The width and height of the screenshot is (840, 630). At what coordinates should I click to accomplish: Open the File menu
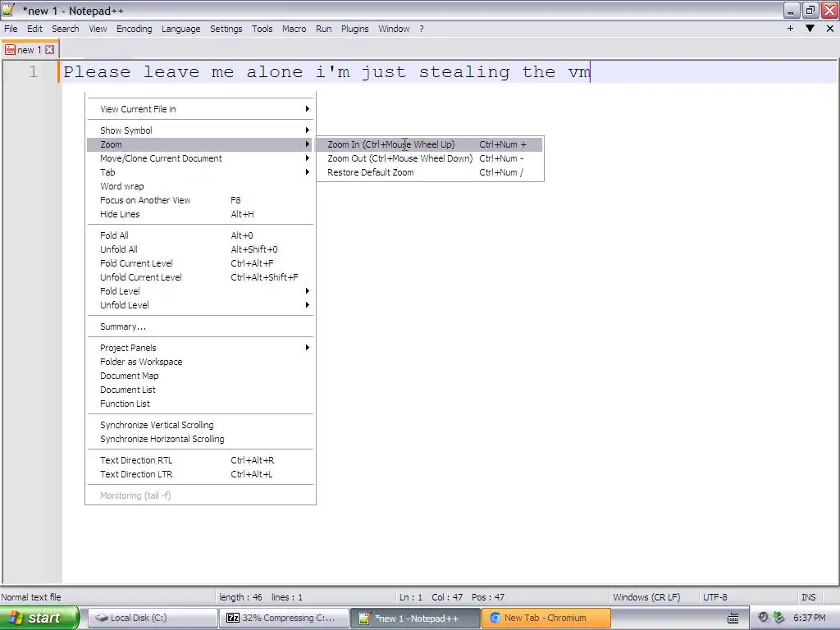point(11,29)
